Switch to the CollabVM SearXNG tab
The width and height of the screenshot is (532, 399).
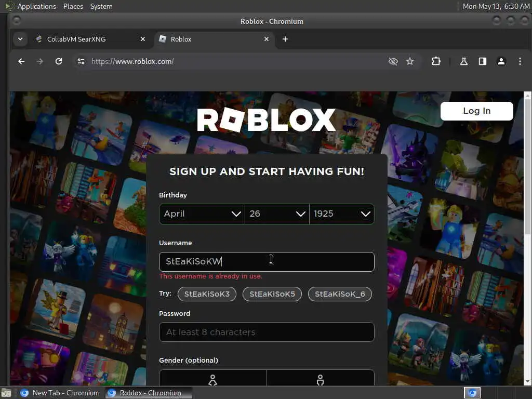[x=90, y=39]
